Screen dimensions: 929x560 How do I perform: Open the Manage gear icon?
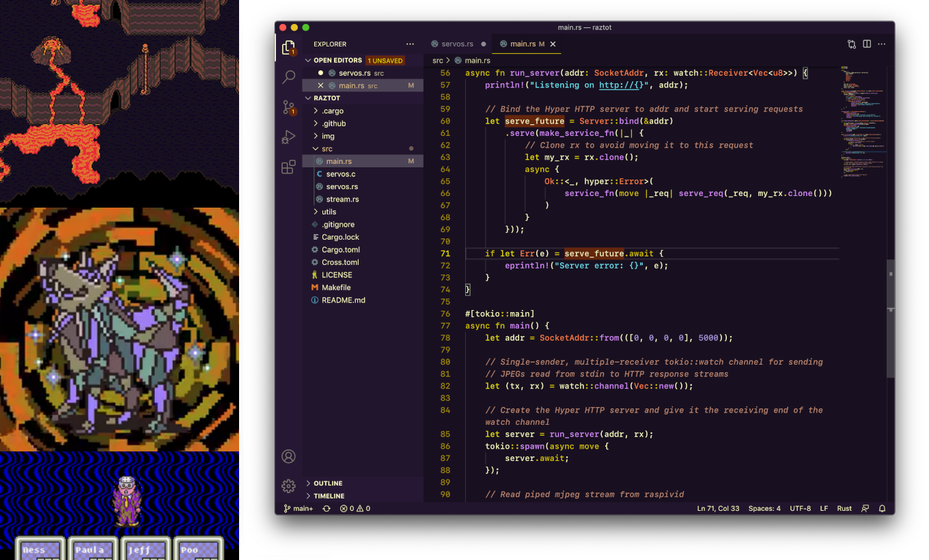point(288,486)
